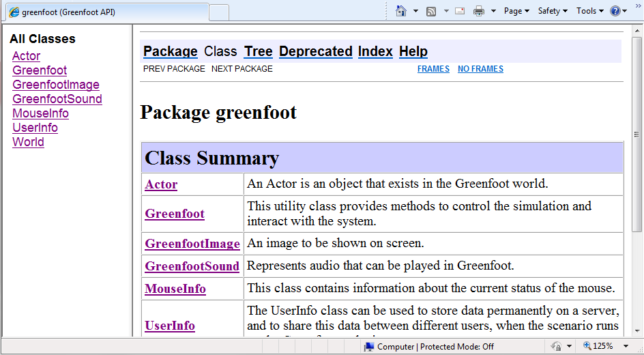The image size is (644, 355).
Task: Open UserInfo in the All Classes list
Action: tap(35, 128)
